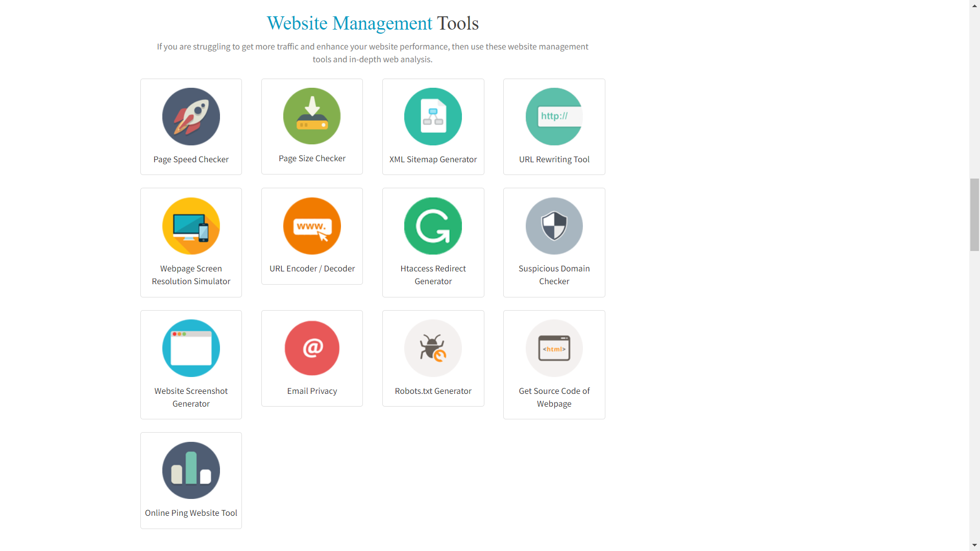Select the XML Sitemap Generator document icon
The image size is (980, 551).
coord(433,116)
